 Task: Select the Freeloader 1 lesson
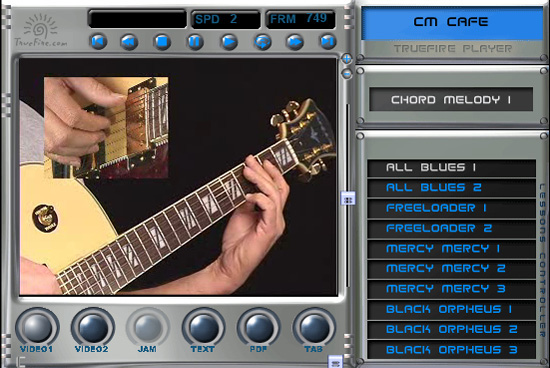pos(451,208)
